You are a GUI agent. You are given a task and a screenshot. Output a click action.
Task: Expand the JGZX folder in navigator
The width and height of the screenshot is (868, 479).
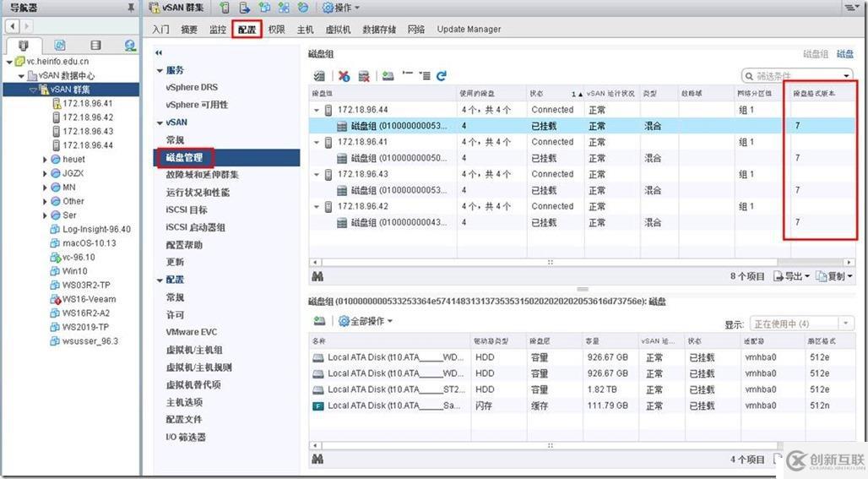point(45,173)
